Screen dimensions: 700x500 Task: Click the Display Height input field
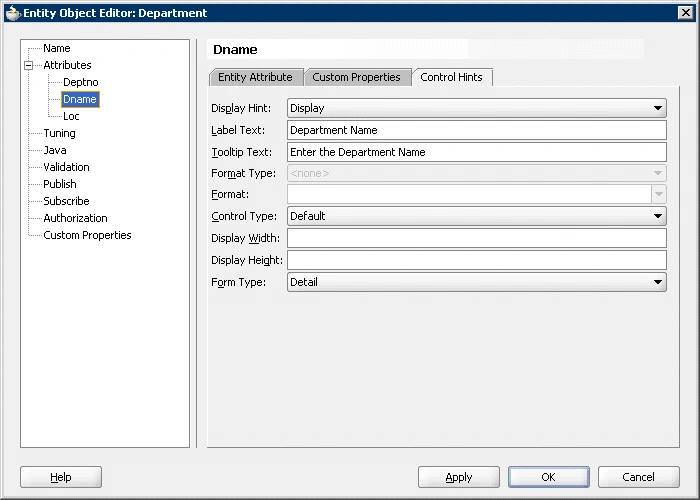tap(477, 260)
